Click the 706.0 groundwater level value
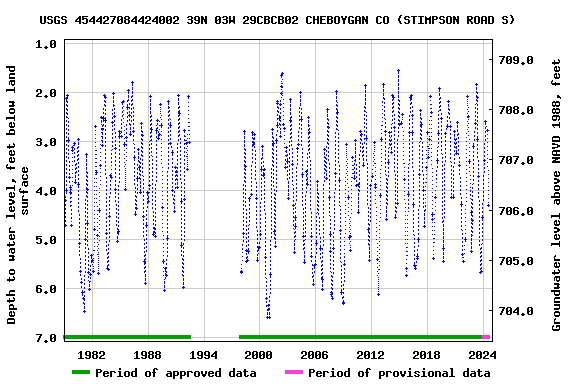 pyautogui.click(x=516, y=211)
